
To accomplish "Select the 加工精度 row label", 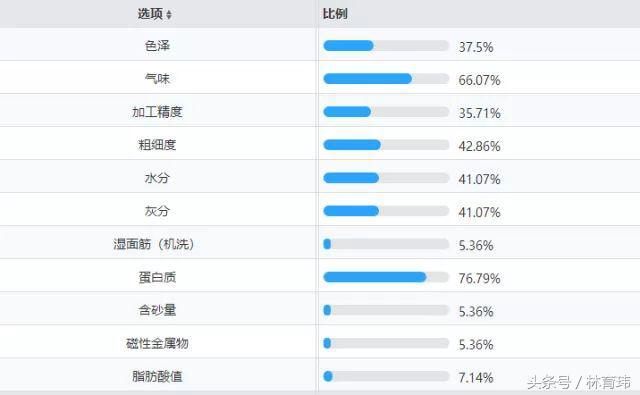I will (157, 112).
